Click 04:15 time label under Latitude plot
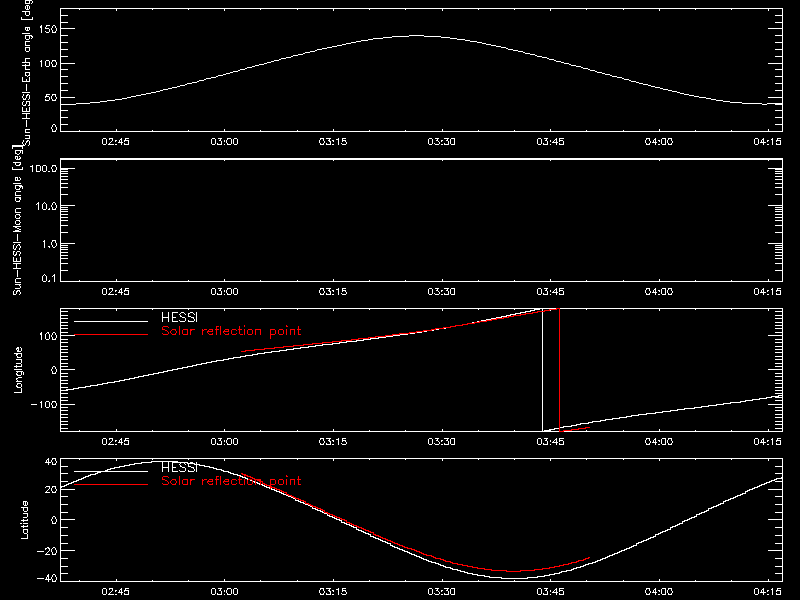The width and height of the screenshot is (800, 600). pos(767,591)
